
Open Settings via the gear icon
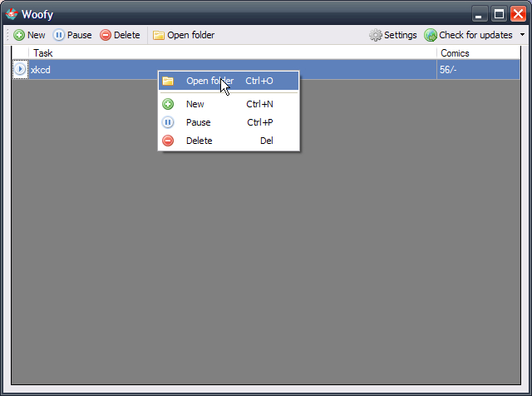coord(375,35)
